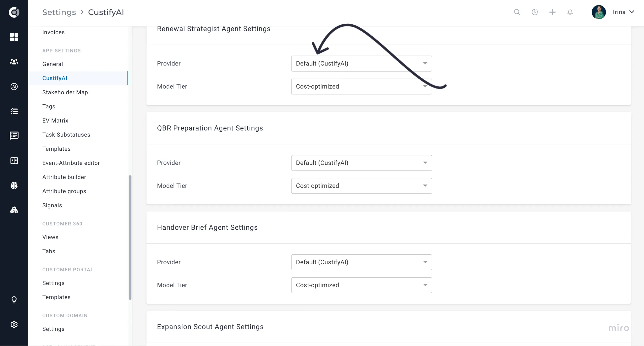The width and height of the screenshot is (644, 346).
Task: Select CustifyAI settings menu item
Action: click(x=78, y=78)
